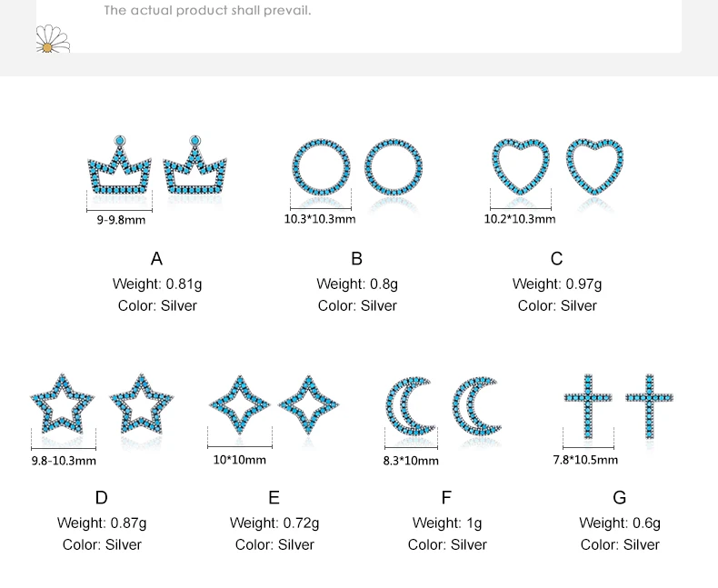Click the daisy flower icon
Screen dimensions: 718x588
(50, 40)
